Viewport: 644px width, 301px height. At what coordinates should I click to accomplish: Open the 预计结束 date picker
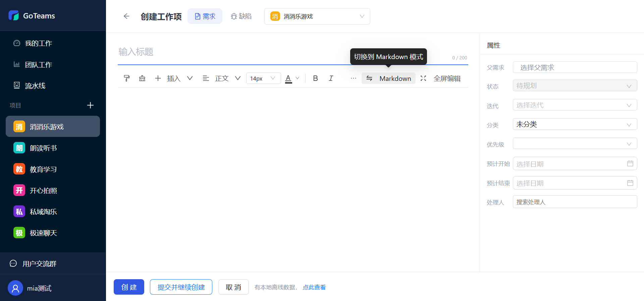(x=575, y=183)
